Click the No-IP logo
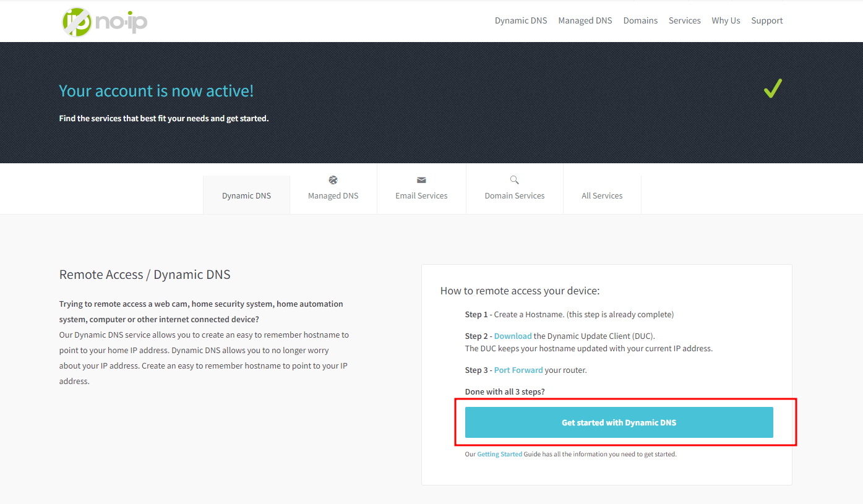Viewport: 863px width, 504px height. [105, 22]
